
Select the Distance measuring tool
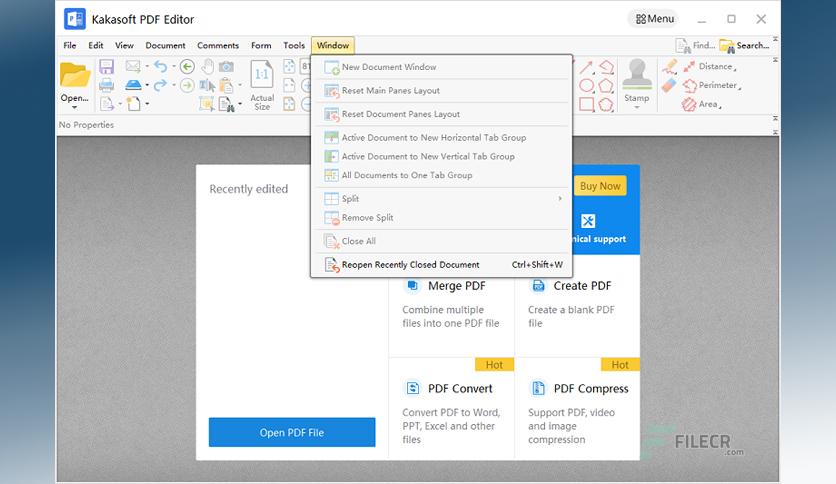coord(710,67)
